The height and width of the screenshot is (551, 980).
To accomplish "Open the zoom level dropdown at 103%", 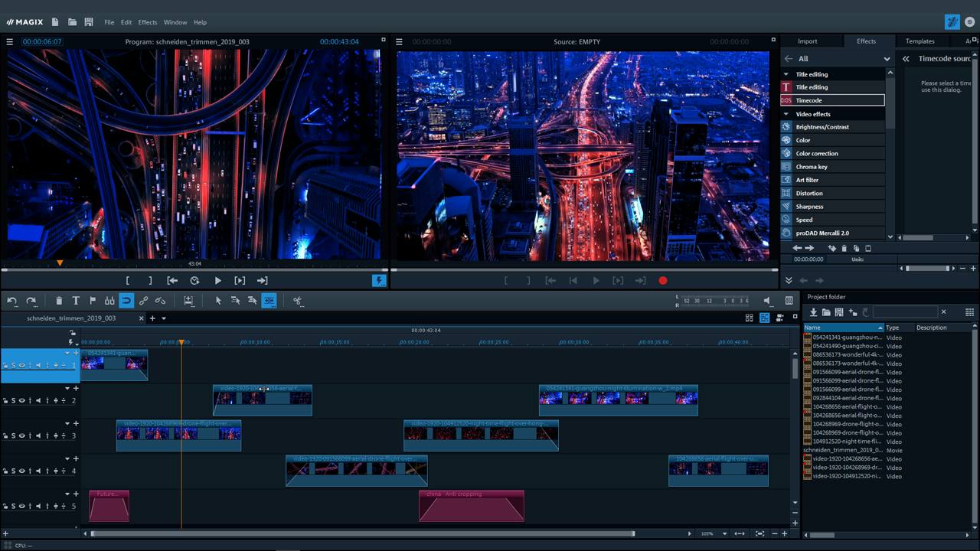I will (x=724, y=533).
